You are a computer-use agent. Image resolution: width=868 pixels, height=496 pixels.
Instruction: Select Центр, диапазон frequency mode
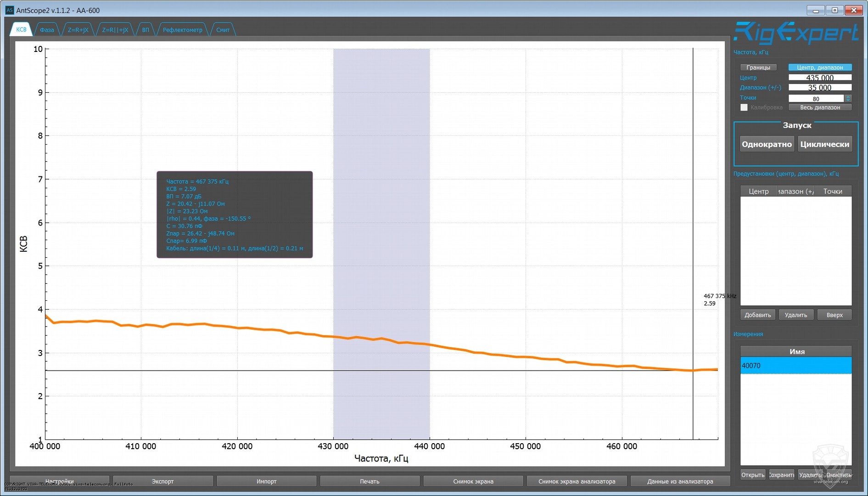click(x=819, y=68)
